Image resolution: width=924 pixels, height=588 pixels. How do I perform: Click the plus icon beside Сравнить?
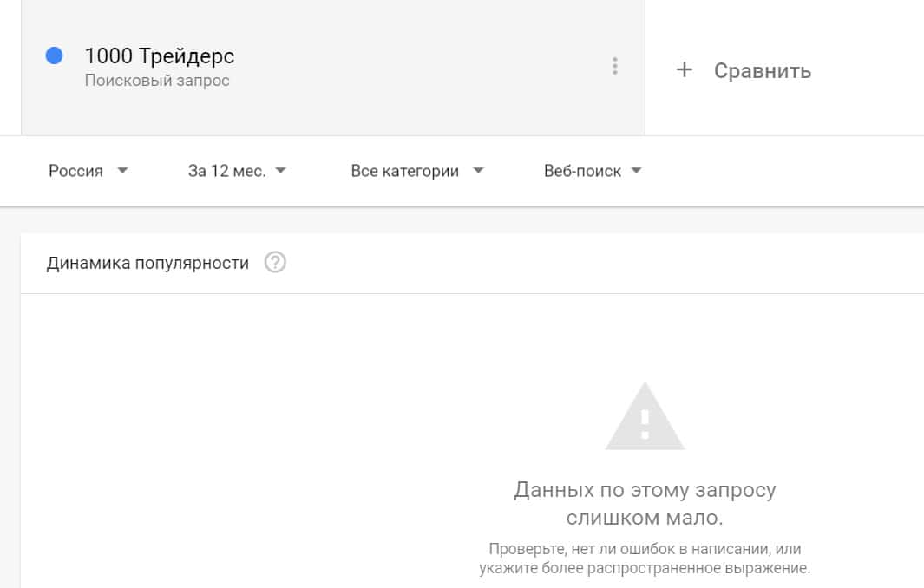[685, 69]
